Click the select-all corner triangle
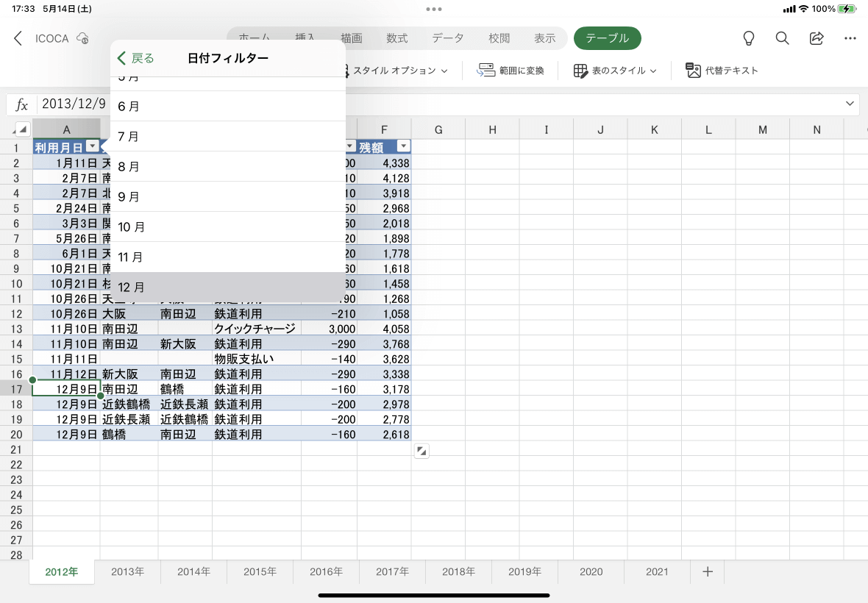Screen dimensions: 868x603 point(22,129)
